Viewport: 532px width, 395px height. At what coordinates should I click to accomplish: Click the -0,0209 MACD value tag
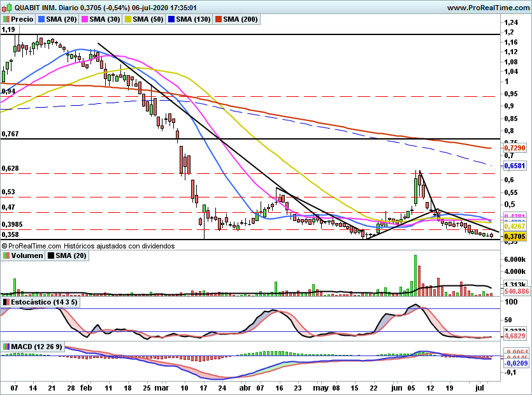(x=515, y=363)
